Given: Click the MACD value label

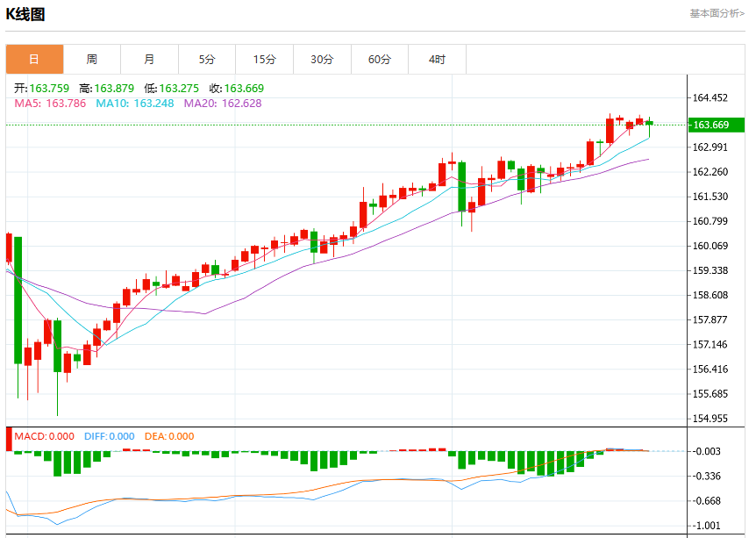Looking at the screenshot, I should (45, 437).
